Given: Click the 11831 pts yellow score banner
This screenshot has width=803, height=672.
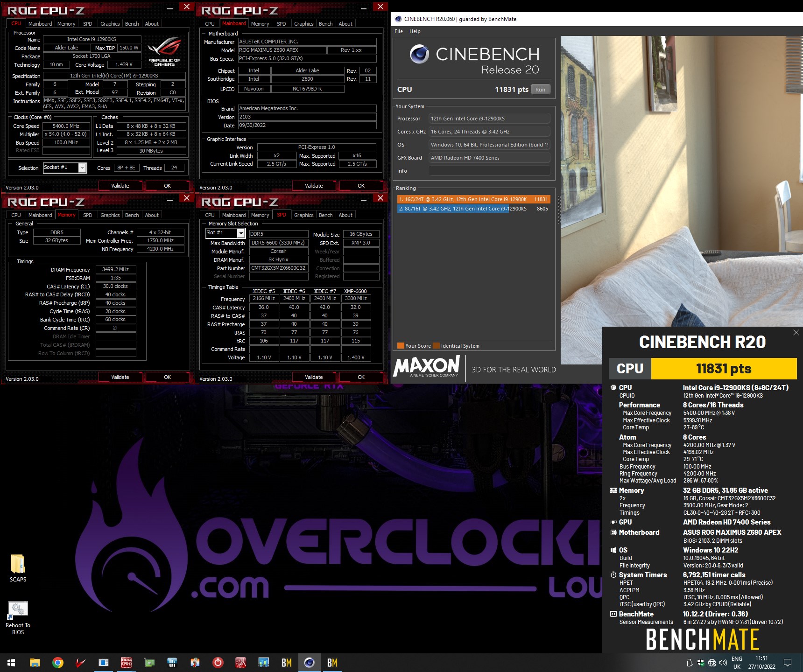Looking at the screenshot, I should tap(724, 369).
